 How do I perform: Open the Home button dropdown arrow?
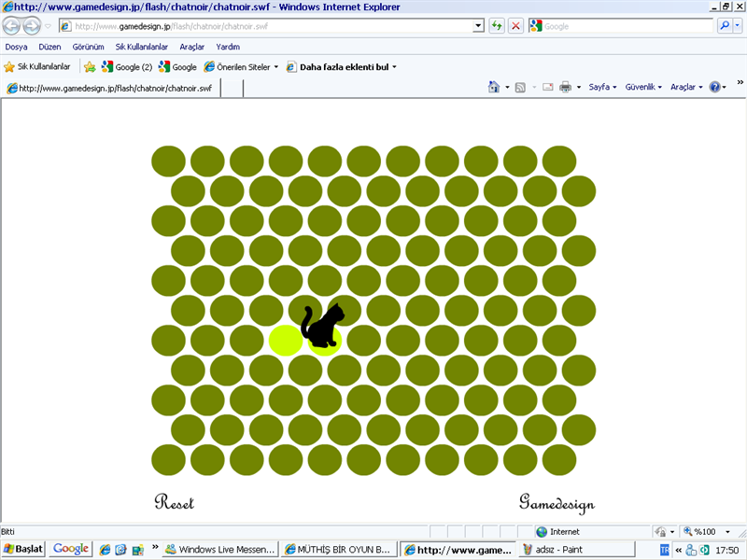(x=507, y=87)
